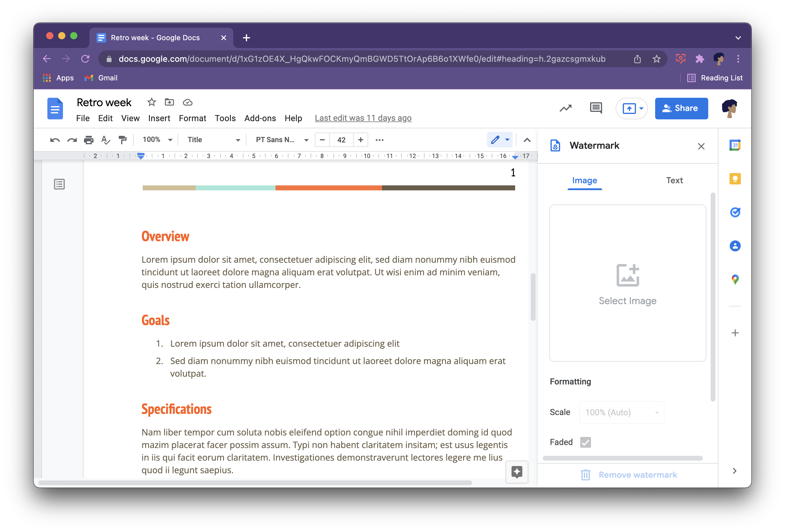Switch to the Text watermark tab
The image size is (785, 532).
[x=673, y=180]
